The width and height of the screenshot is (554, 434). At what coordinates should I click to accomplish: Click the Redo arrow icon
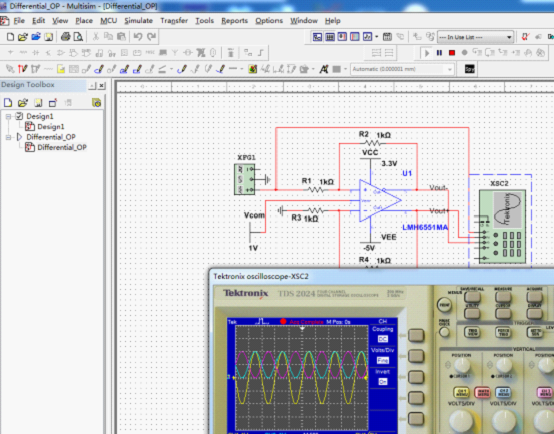coord(151,37)
